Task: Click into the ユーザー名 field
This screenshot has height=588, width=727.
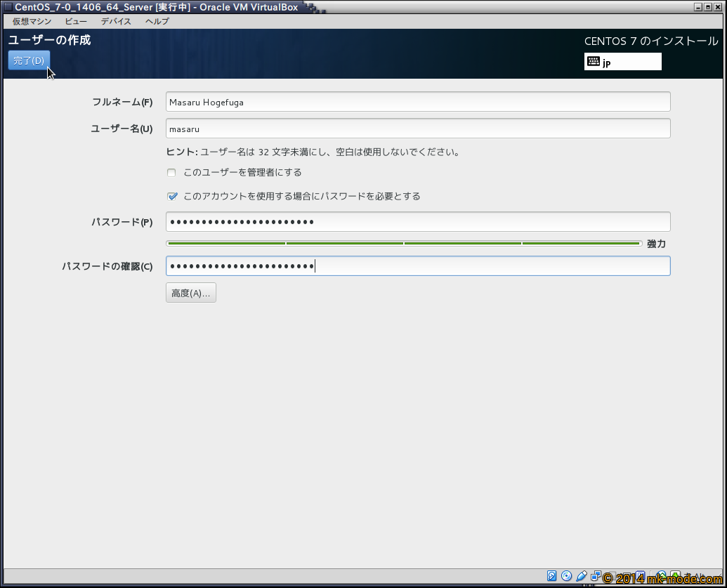Action: [x=418, y=129]
